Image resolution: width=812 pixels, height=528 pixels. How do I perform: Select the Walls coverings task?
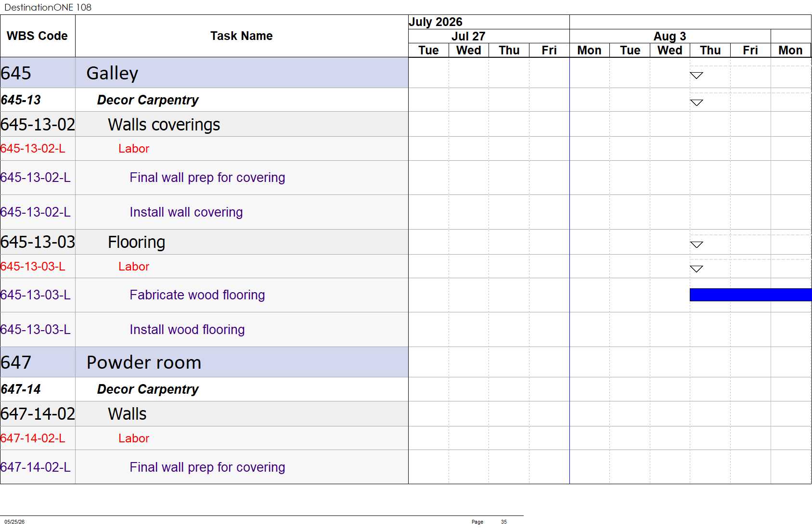164,125
